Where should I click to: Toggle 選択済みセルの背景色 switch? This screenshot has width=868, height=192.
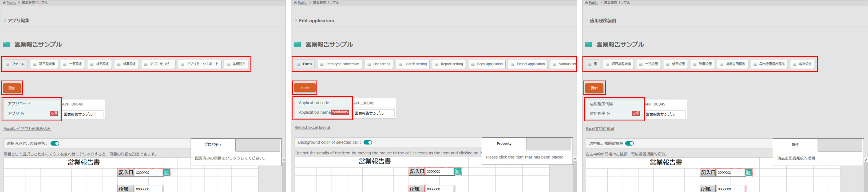[55, 143]
